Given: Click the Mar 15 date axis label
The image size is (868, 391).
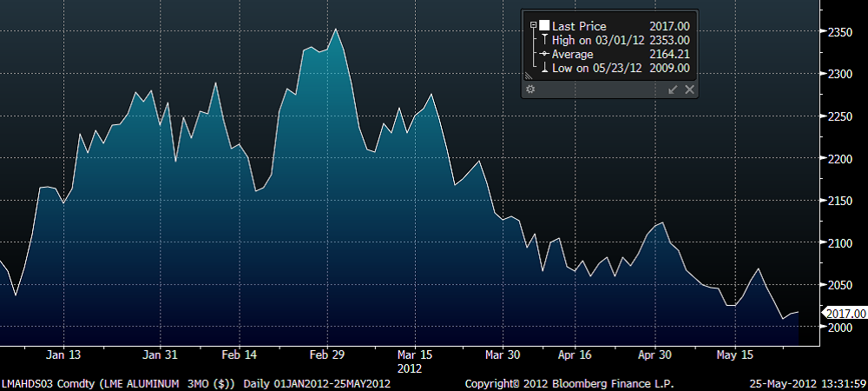Looking at the screenshot, I should click(413, 355).
